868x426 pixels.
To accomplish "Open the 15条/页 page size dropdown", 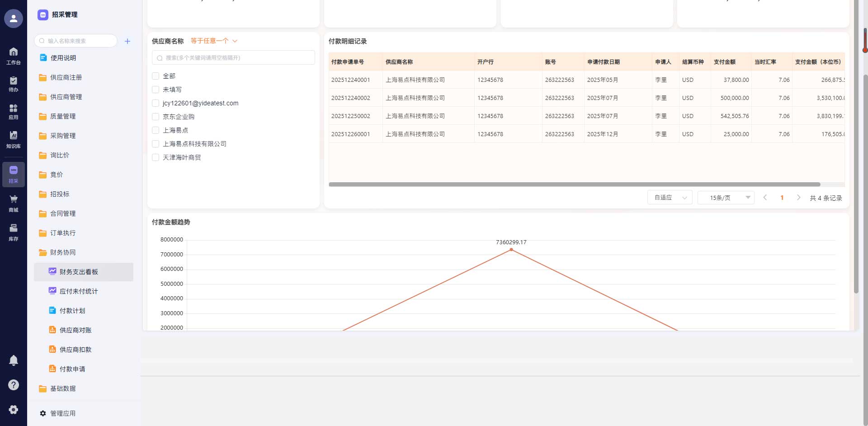I will coord(726,198).
